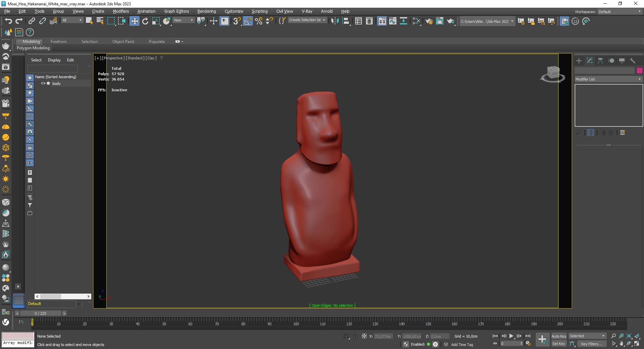Toggle the Scene Explorer icon
This screenshot has width=644, height=349.
(359, 21)
